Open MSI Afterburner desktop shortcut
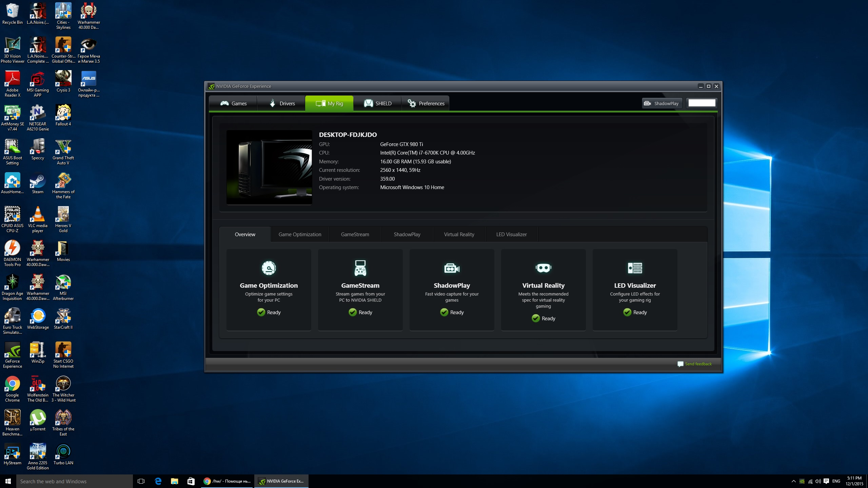This screenshot has height=488, width=868. click(63, 283)
